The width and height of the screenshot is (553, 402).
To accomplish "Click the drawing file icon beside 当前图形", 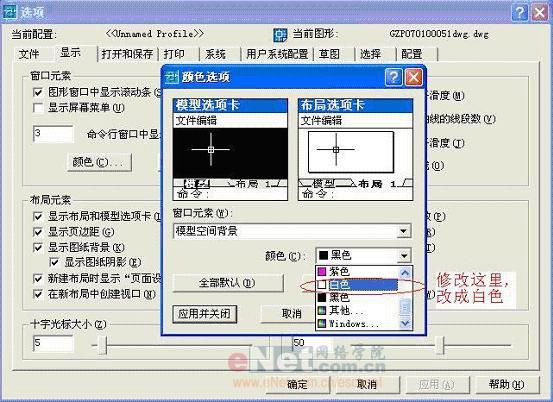I will pyautogui.click(x=280, y=35).
